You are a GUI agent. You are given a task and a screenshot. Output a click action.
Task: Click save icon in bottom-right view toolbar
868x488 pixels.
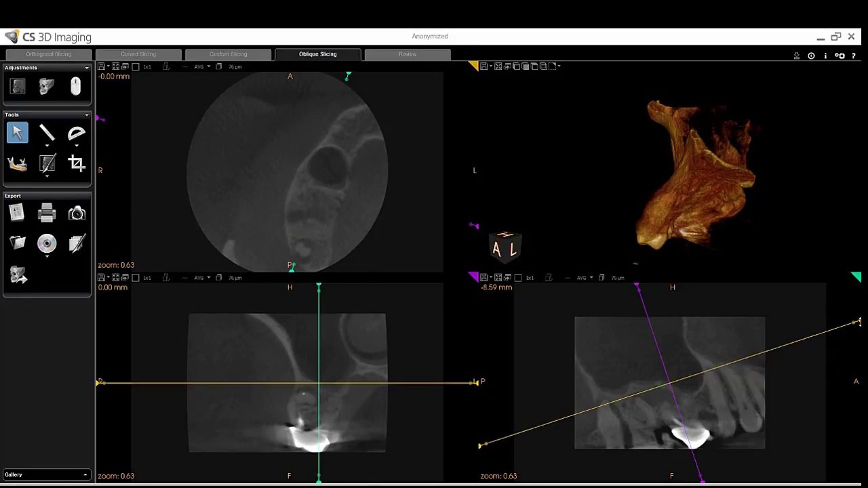click(x=484, y=278)
